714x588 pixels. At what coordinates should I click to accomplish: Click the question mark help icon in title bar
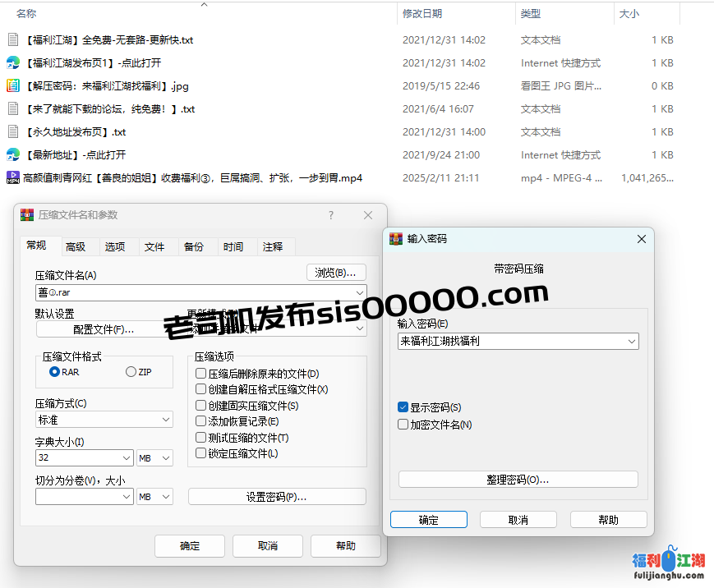[x=331, y=215]
